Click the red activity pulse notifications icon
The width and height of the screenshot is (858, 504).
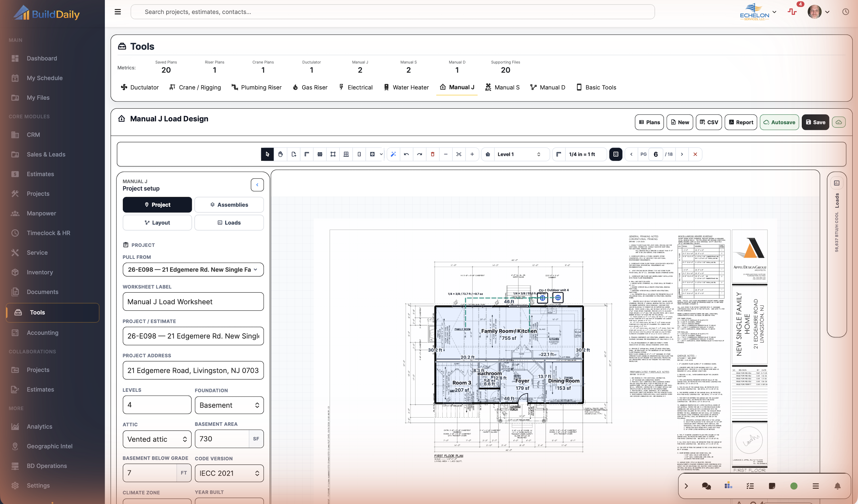pos(792,12)
